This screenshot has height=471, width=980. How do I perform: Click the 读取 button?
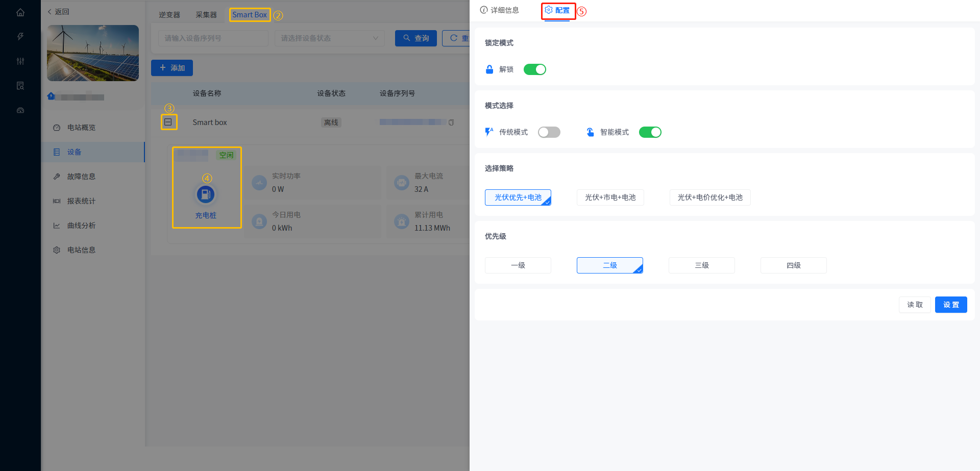[x=914, y=305]
